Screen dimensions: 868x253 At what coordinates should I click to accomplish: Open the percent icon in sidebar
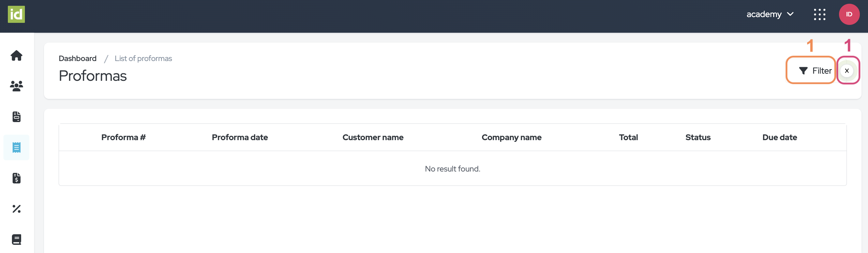tap(16, 209)
